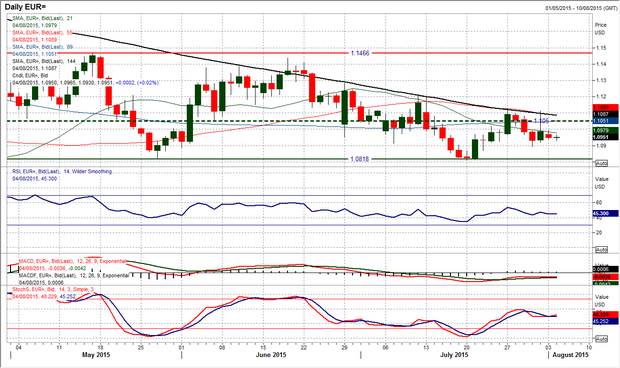Viewport: 620px width, 368px height.
Task: Select the blue 1.1051 price tag
Action: coord(605,121)
